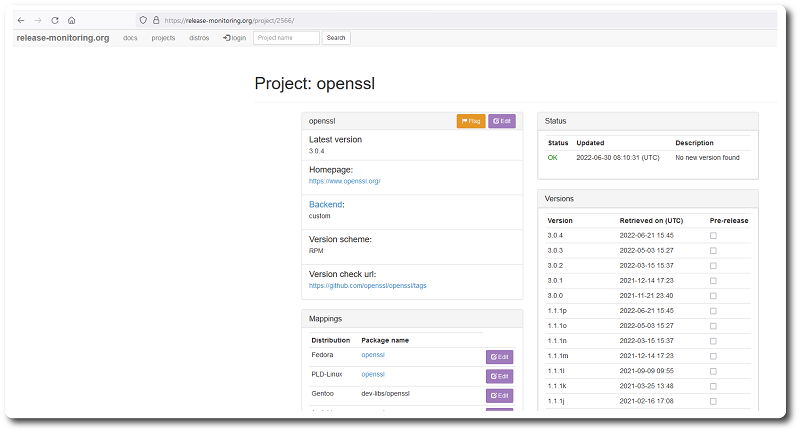
Task: Click the dev-libs/openssl package name
Action: 385,394
